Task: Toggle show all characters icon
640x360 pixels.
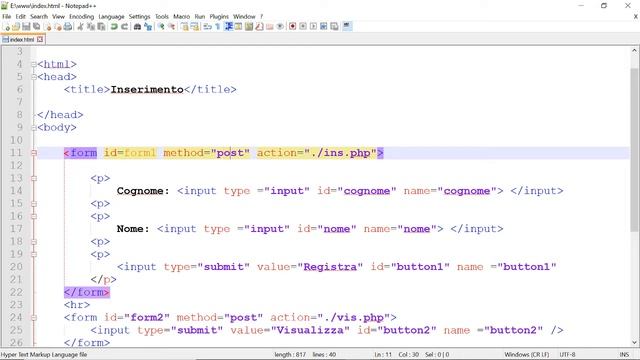Action: 217,27
